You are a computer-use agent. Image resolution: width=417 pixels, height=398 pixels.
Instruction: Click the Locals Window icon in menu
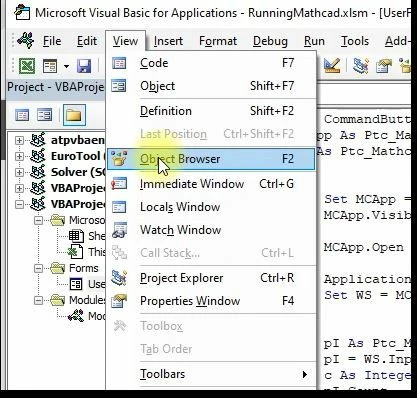[119, 207]
